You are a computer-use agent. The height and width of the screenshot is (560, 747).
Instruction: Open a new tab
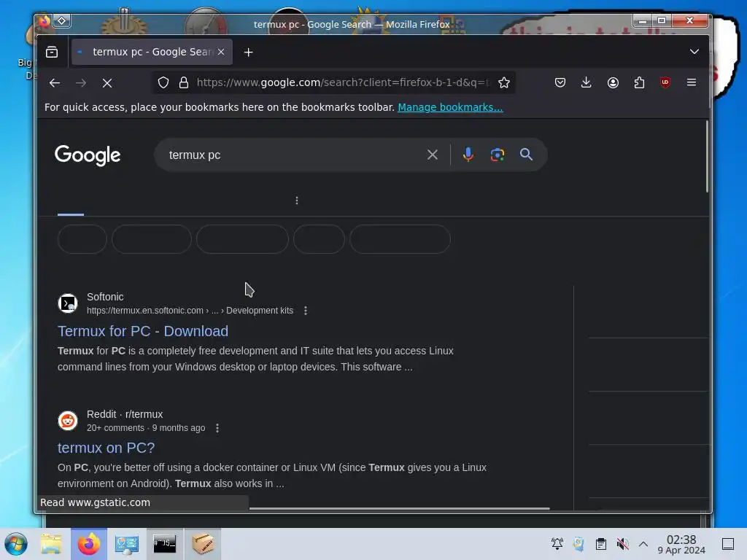tap(248, 52)
